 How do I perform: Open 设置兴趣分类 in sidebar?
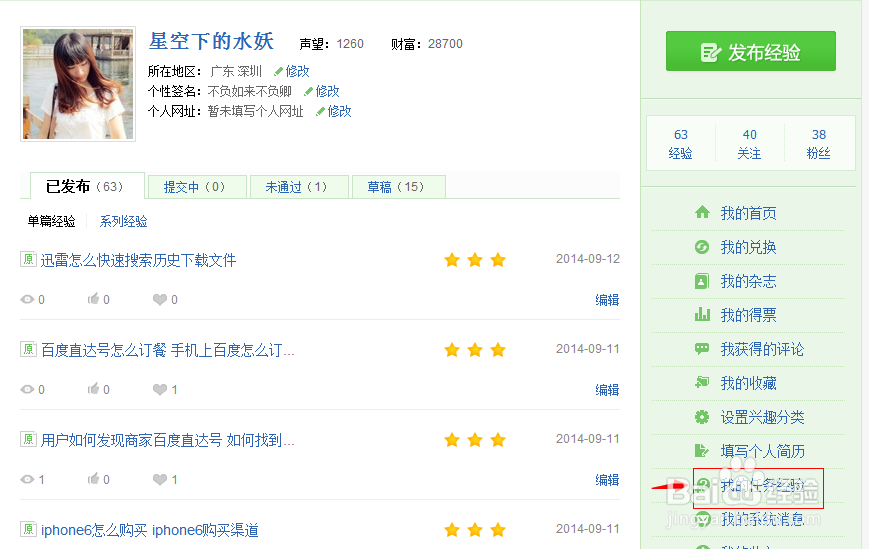click(x=762, y=417)
